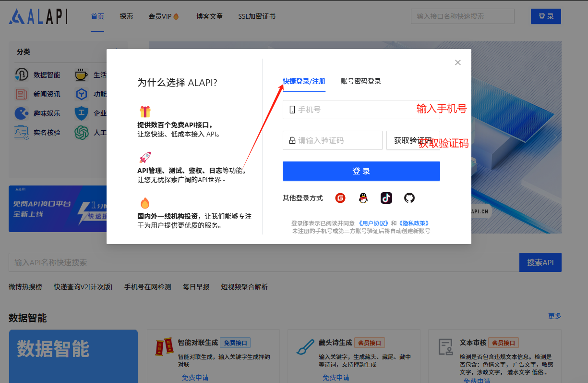Open the 探索 menu item

126,16
